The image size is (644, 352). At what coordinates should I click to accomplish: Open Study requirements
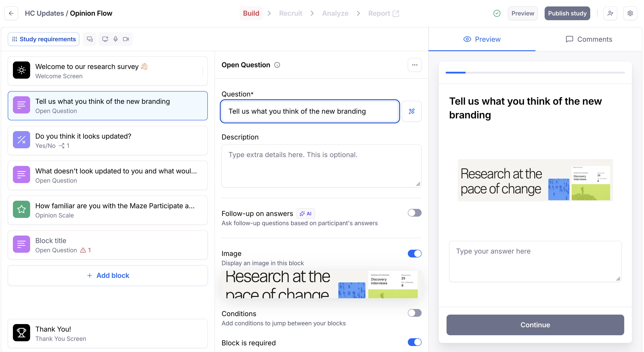coord(43,39)
